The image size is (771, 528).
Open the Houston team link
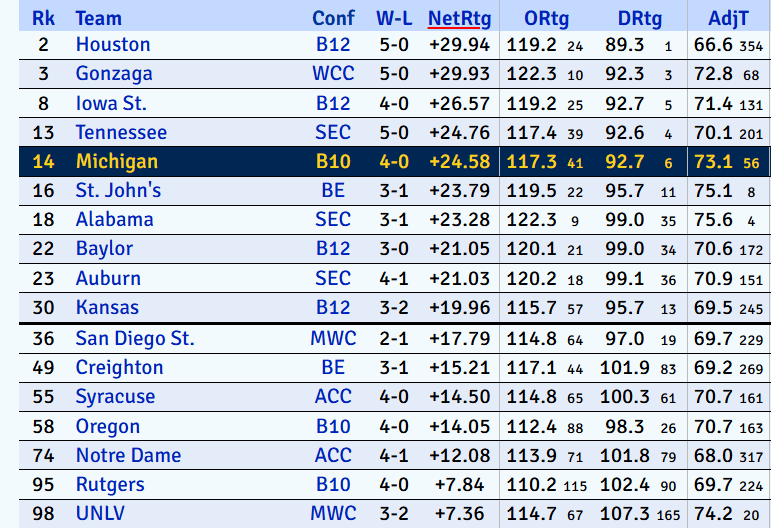tap(113, 45)
